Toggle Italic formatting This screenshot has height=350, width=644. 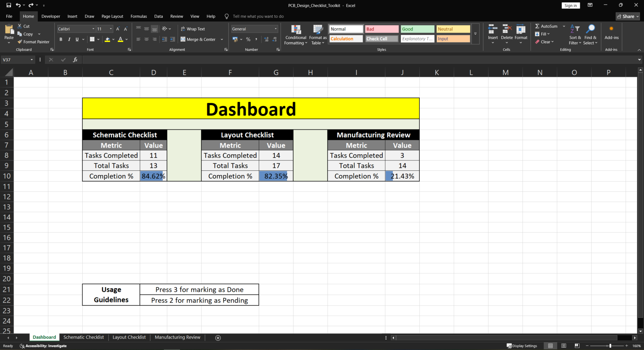pyautogui.click(x=69, y=39)
